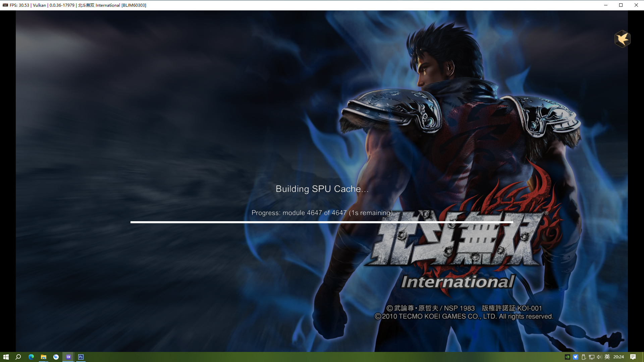Switch to the RPCS3 taskbar icon
Screen dimensions: 644x362
pyautogui.click(x=68, y=357)
